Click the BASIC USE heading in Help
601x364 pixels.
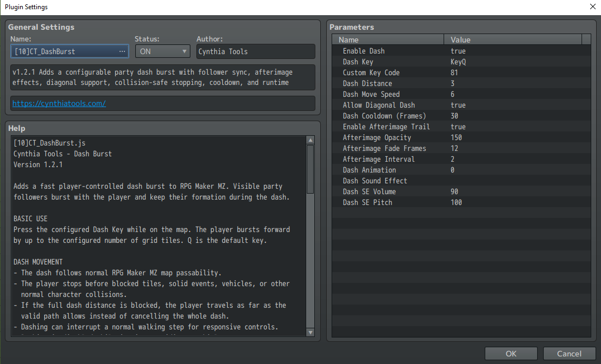click(30, 219)
